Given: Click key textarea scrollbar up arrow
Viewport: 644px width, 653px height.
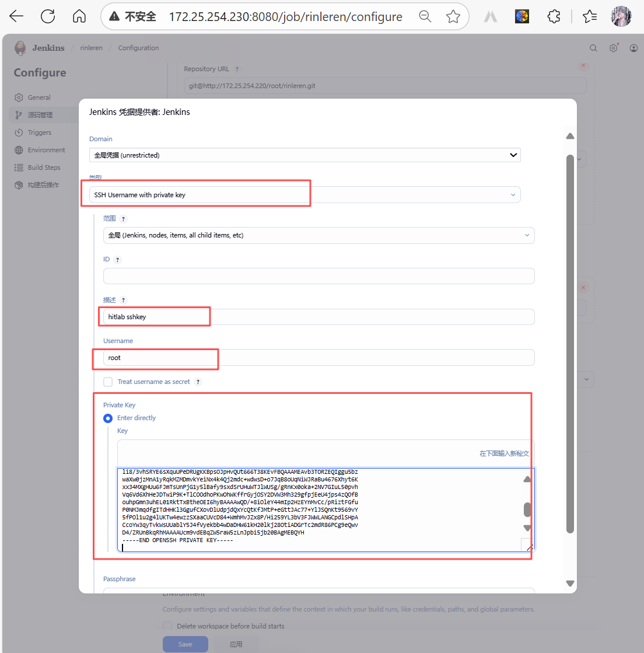Looking at the screenshot, I should coord(527,479).
